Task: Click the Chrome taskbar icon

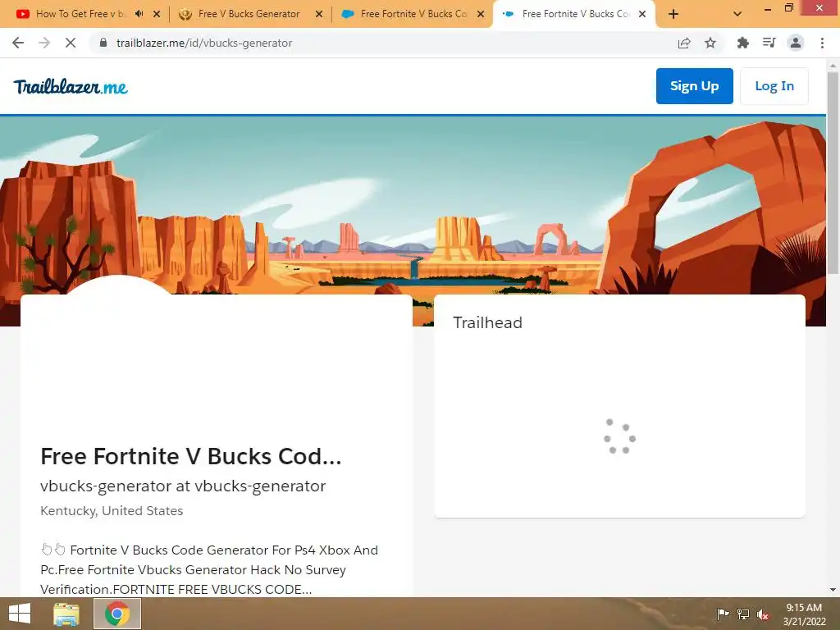Action: 117,614
